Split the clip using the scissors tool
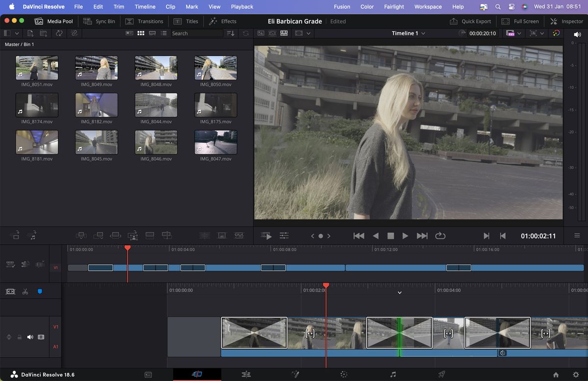Viewport: 588px width, 381px height. 25,291
